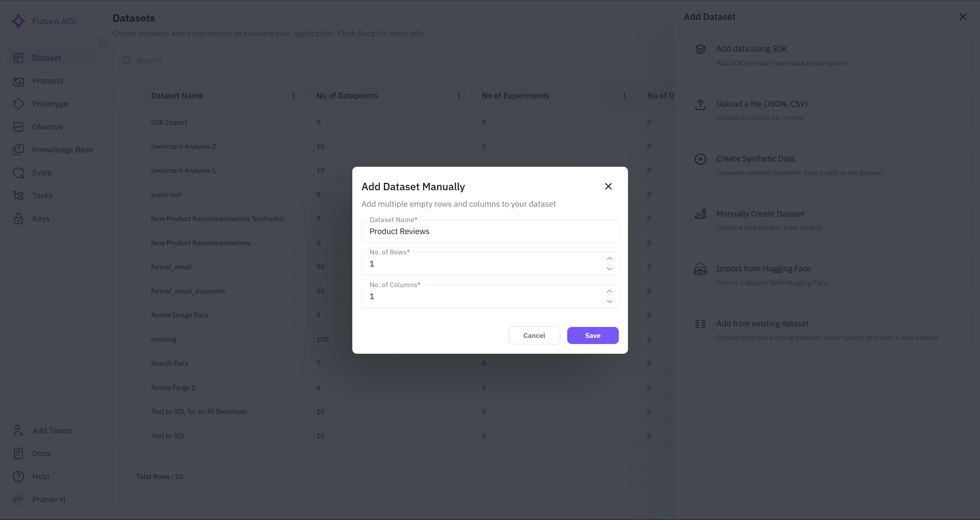
Task: Decrease No. of Columns with down arrow
Action: coord(609,301)
